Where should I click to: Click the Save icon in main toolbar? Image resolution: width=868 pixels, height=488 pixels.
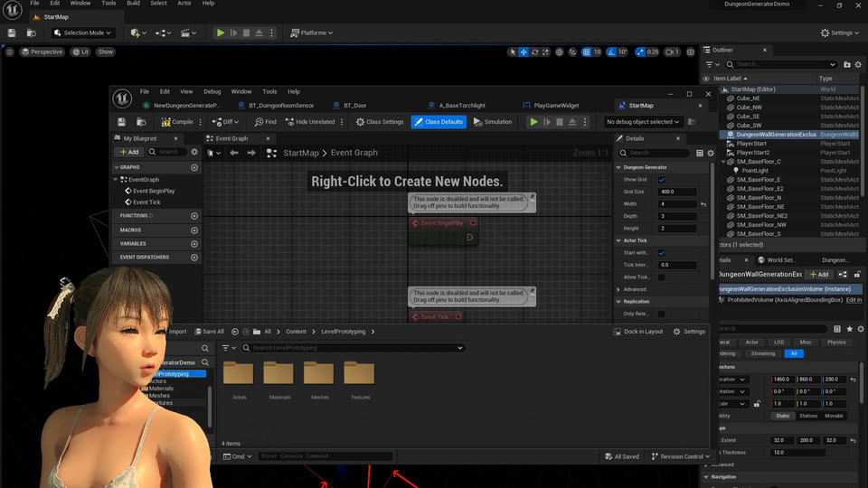[12, 33]
